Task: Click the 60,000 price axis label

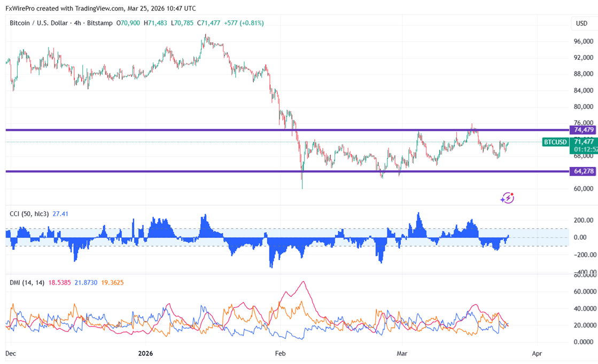Action: (x=584, y=188)
